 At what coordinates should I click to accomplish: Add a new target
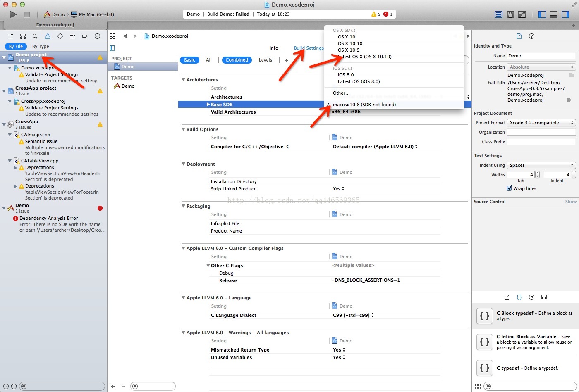pyautogui.click(x=113, y=386)
